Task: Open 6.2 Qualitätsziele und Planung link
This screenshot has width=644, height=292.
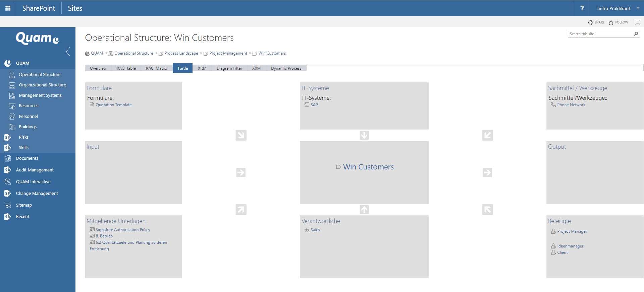Action: [128, 245]
